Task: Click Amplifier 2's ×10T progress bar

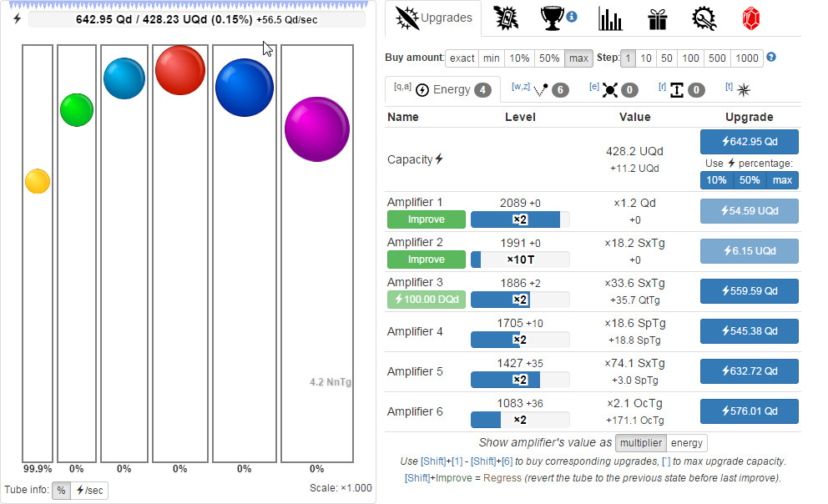Action: (519, 260)
